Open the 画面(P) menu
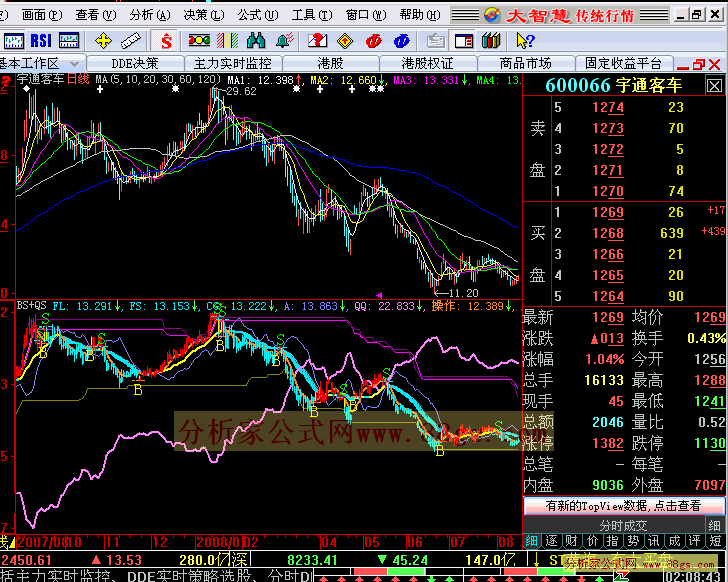 [42, 15]
